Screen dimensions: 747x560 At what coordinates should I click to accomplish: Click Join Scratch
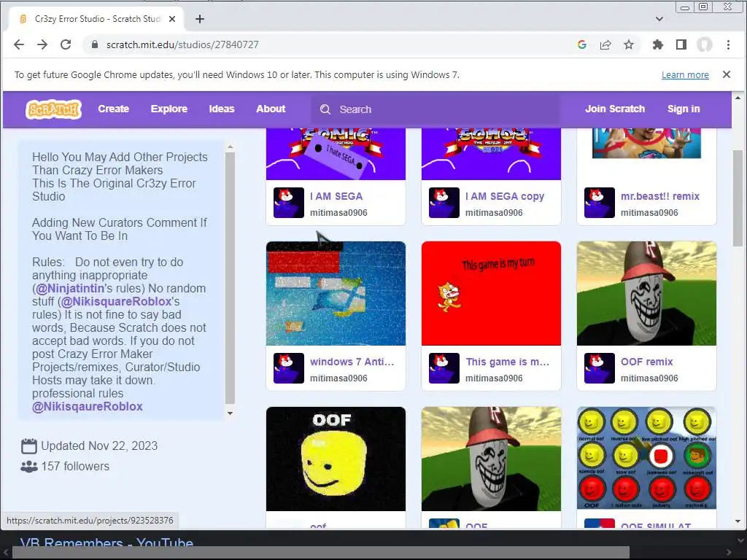[615, 109]
